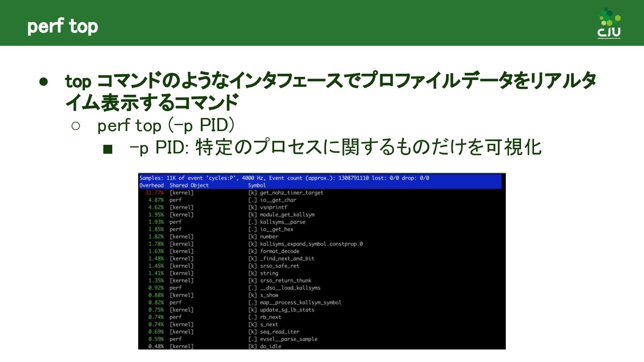
Task: Click the get_nohz_timer_target symbol
Action: (292, 193)
